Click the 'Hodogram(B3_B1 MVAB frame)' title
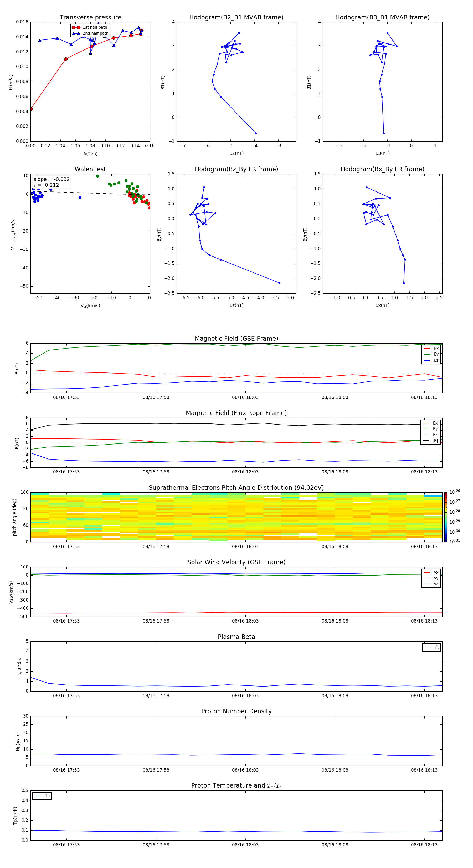The width and height of the screenshot is (473, 868). pyautogui.click(x=382, y=18)
